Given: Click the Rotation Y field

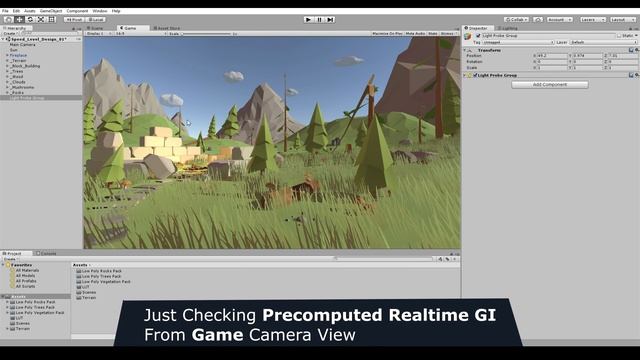Looking at the screenshot, I should pyautogui.click(x=587, y=62).
